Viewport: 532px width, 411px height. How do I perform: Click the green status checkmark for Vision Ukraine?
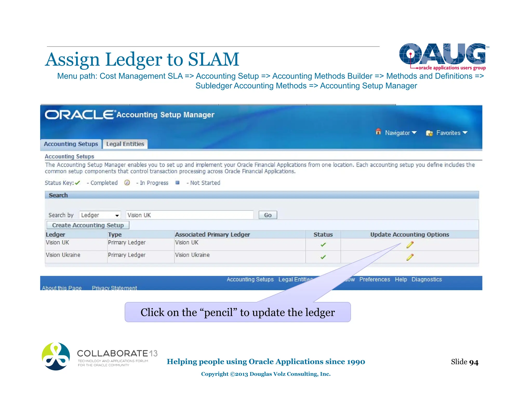tap(323, 257)
